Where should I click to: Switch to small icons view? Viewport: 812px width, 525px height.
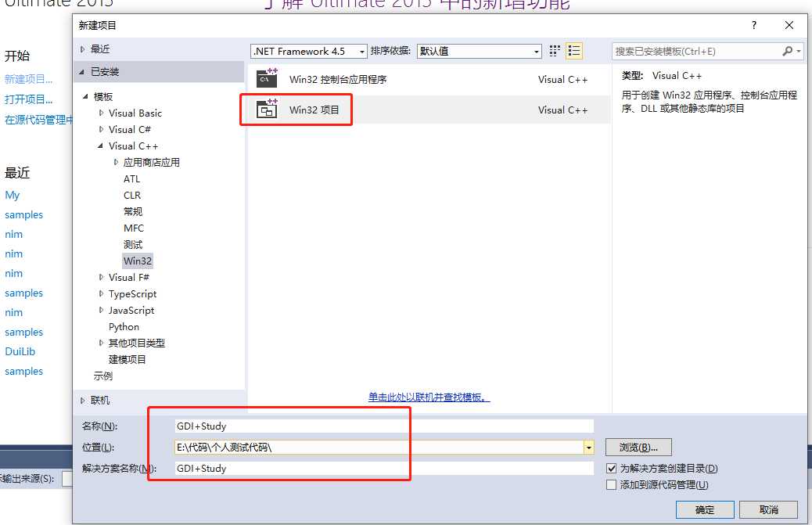[x=555, y=51]
